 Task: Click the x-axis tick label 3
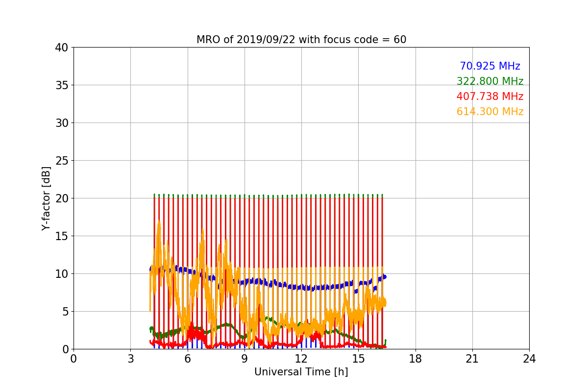click(130, 359)
